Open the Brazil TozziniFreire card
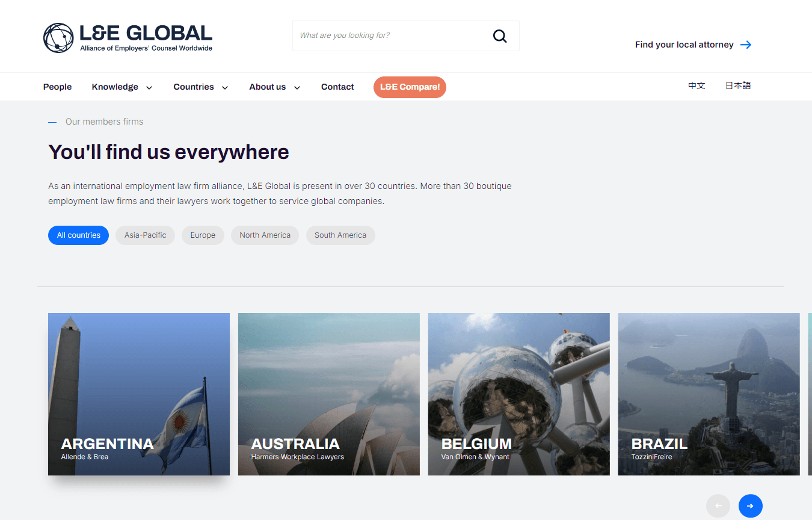812x520 pixels. coord(709,394)
